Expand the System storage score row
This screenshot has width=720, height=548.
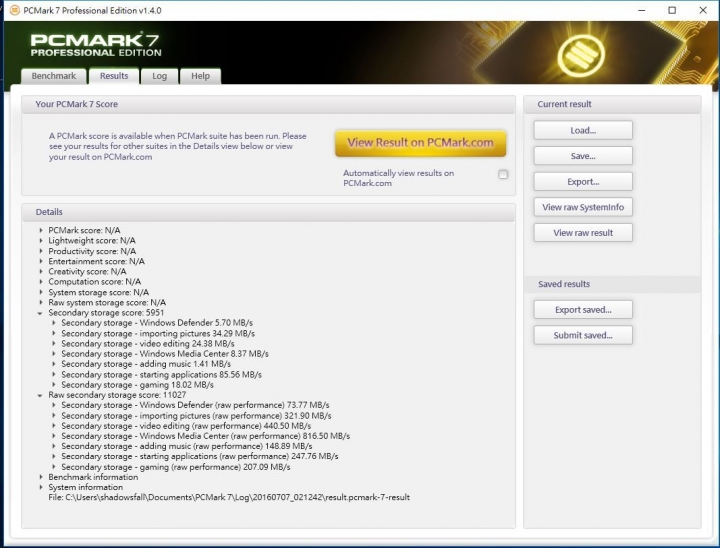pyautogui.click(x=41, y=292)
